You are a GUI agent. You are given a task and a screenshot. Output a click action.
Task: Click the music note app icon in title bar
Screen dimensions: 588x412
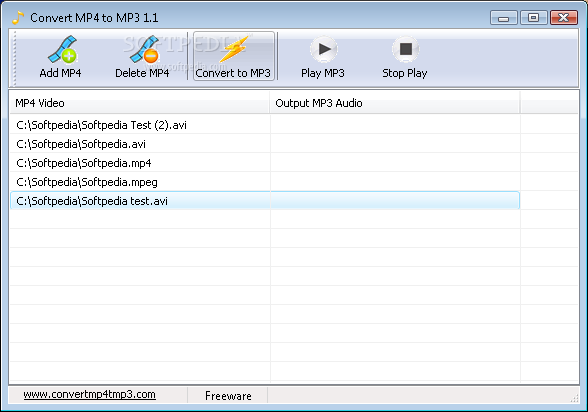[18, 18]
